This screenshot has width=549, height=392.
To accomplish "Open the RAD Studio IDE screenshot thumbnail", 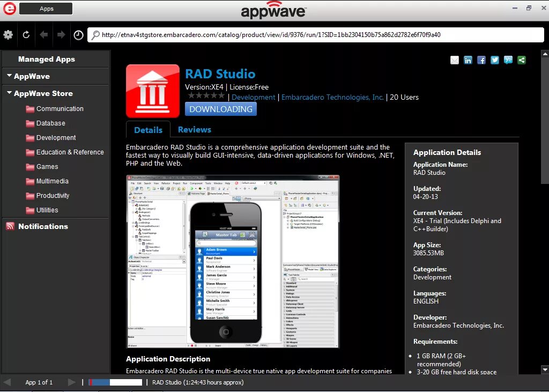I will pos(233,261).
